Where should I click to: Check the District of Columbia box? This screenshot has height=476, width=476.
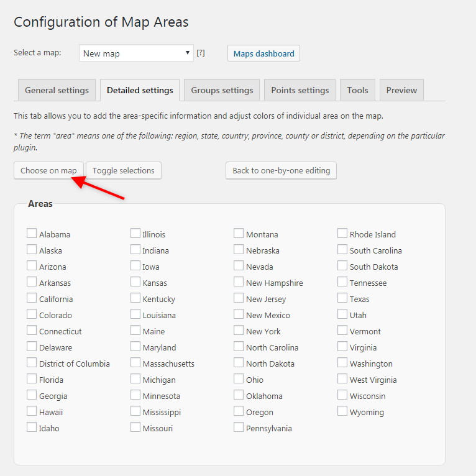[x=32, y=363]
